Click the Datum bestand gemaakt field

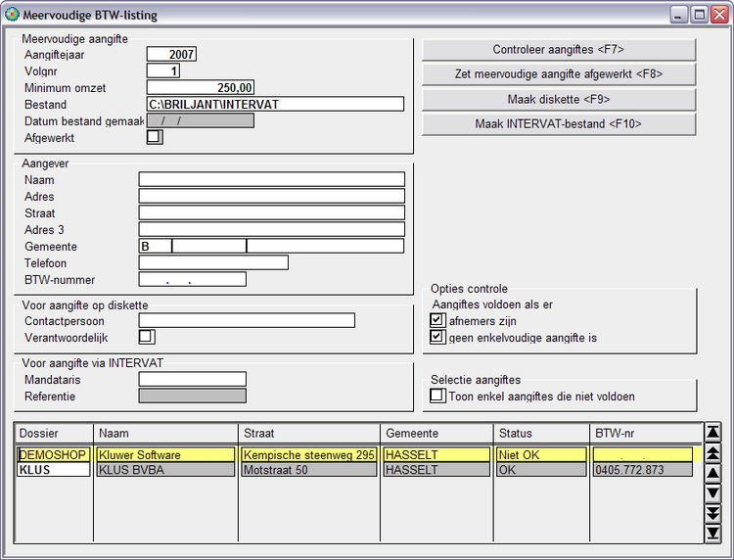click(201, 120)
